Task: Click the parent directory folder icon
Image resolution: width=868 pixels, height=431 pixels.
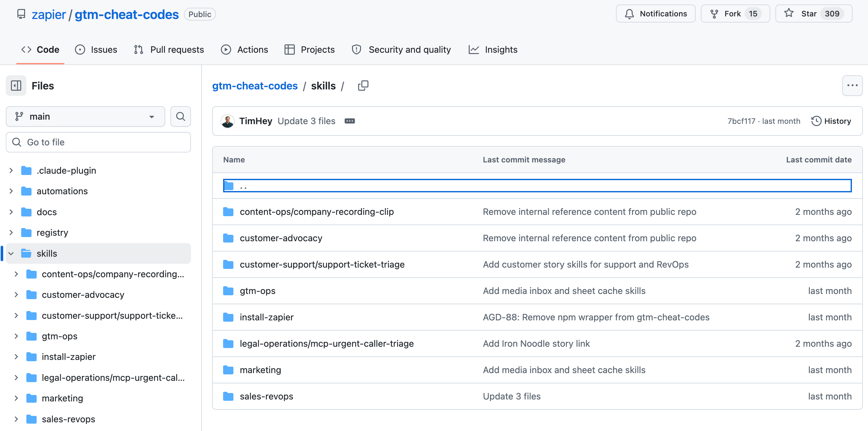Action: pos(229,186)
